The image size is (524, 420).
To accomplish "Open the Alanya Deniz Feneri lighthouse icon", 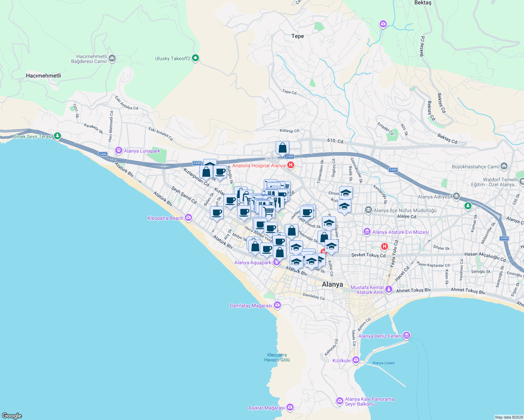I will 406,336.
